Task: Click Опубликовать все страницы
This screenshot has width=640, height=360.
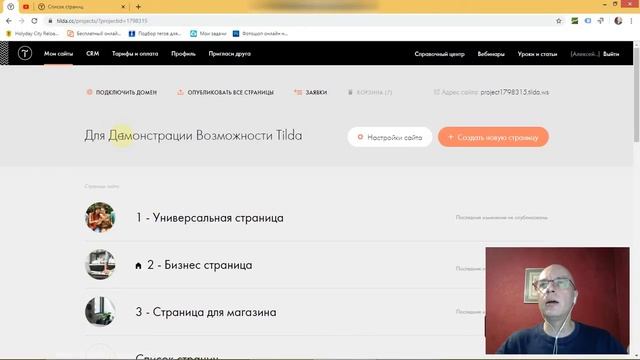Action: 225,92
